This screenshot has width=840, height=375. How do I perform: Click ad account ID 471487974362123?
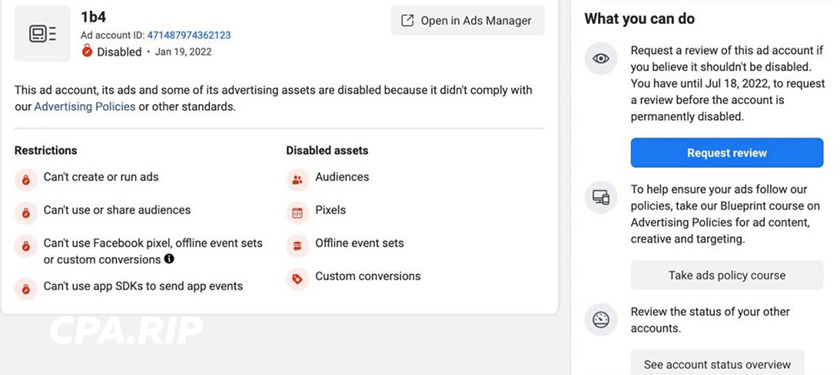click(189, 35)
